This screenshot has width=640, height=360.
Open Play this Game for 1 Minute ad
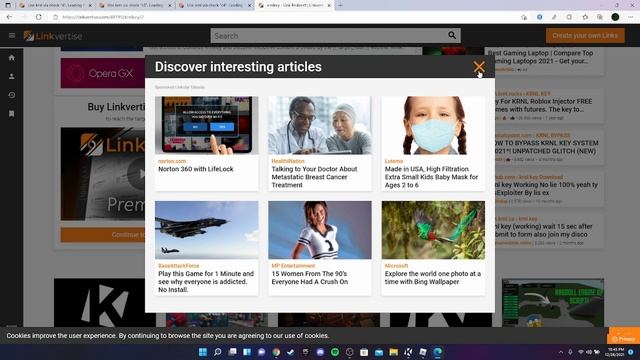[206, 282]
